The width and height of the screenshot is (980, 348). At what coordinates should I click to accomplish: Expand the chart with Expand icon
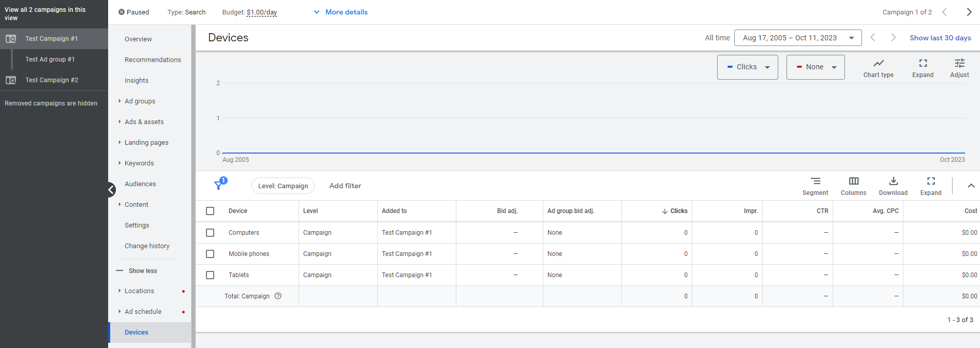(923, 63)
